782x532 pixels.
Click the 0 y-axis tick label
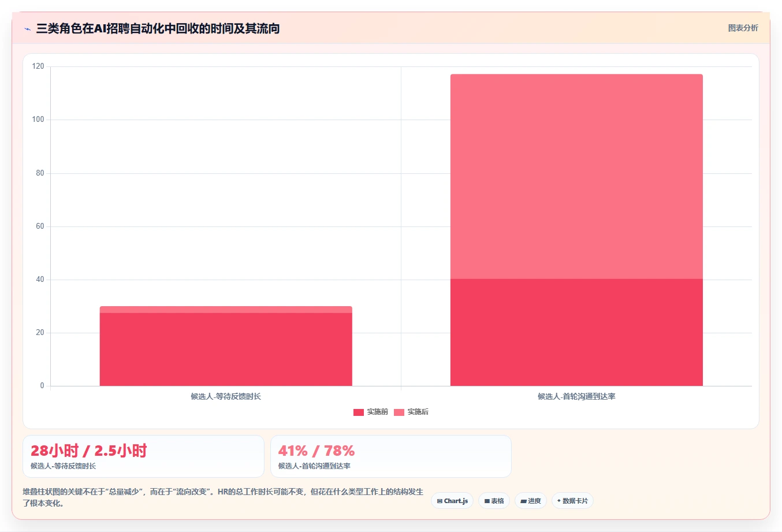pos(42,385)
